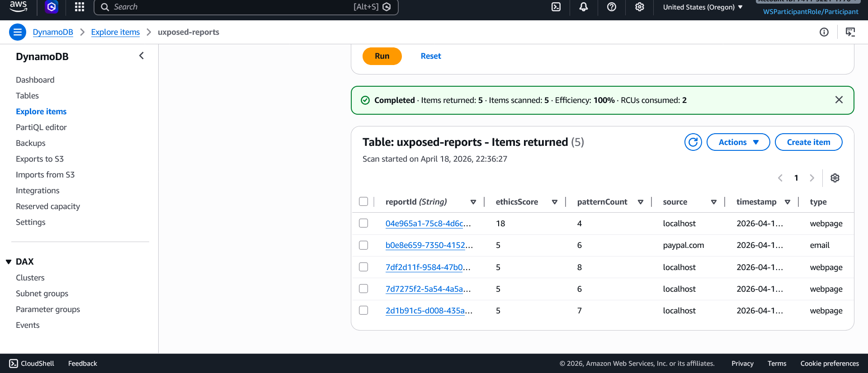
Task: Open PartiQL editor in sidebar
Action: tap(41, 127)
